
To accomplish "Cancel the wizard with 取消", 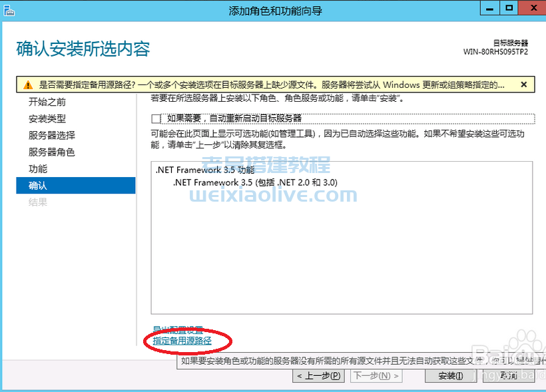I will [509, 376].
